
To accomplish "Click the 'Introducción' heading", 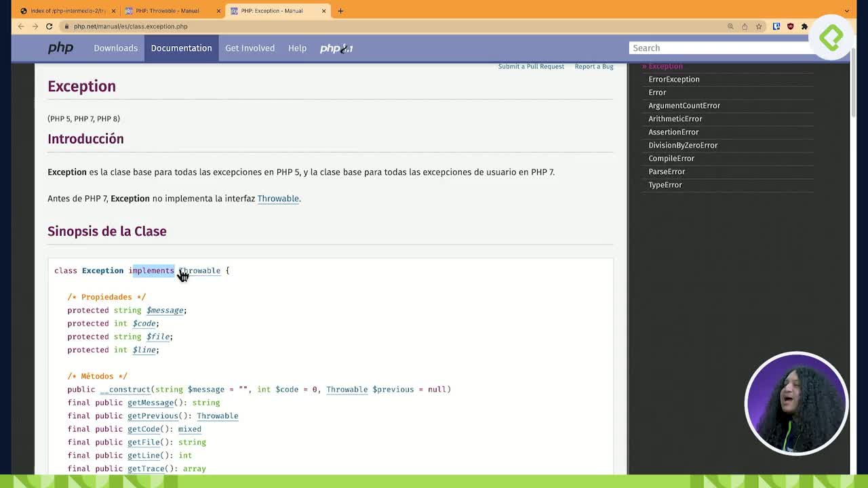I will 85,139.
